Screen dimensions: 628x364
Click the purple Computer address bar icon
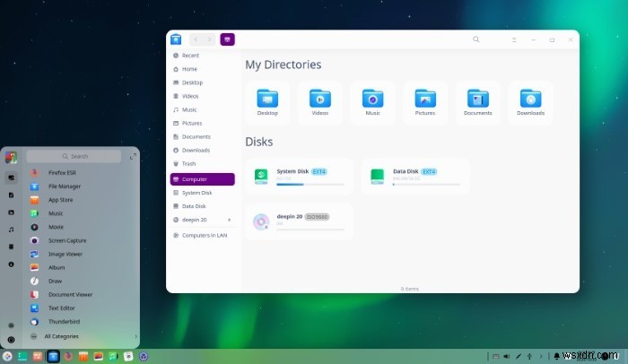(228, 39)
